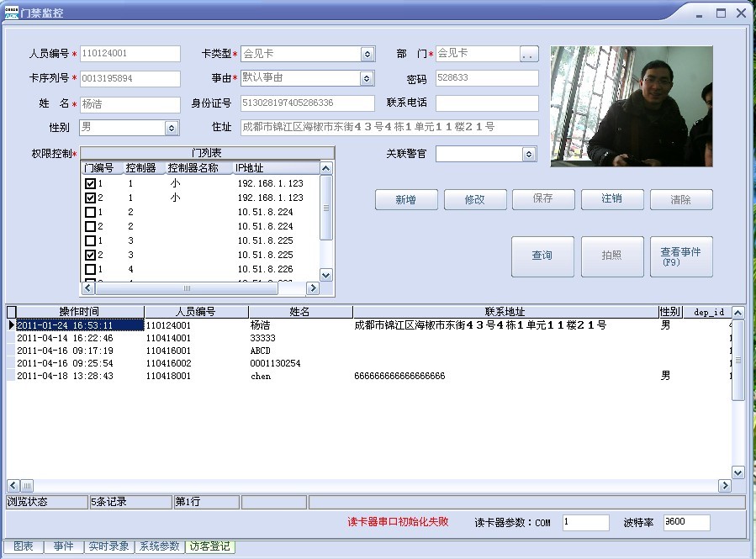This screenshot has height=559, width=756.
Task: Click the 查看事件 (F9) button
Action: click(x=681, y=256)
